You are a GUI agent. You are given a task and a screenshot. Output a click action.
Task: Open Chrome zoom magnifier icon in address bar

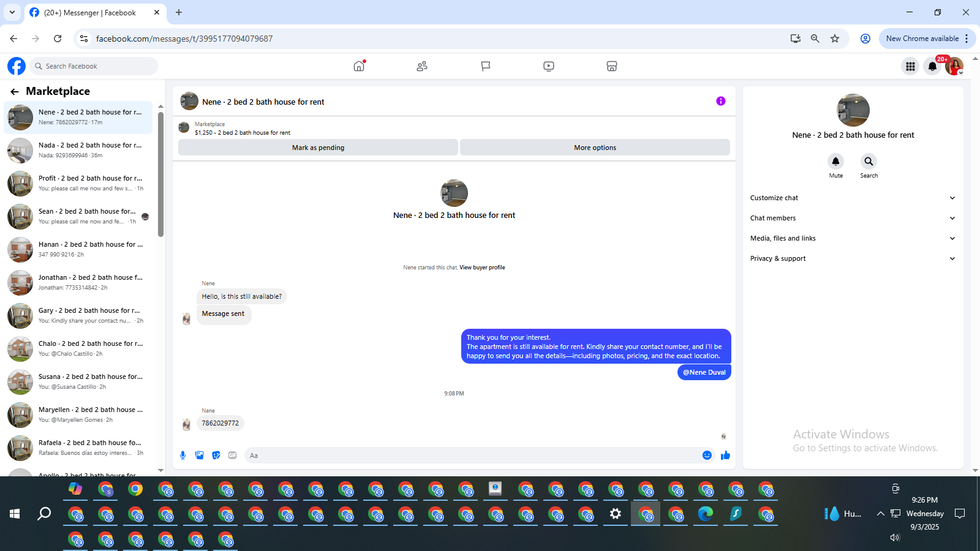pyautogui.click(x=815, y=39)
